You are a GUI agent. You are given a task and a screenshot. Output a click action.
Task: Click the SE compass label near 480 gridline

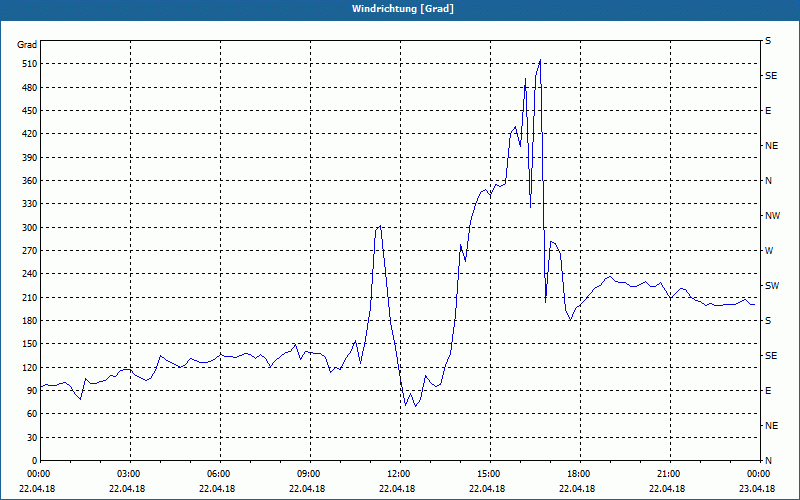click(x=771, y=76)
